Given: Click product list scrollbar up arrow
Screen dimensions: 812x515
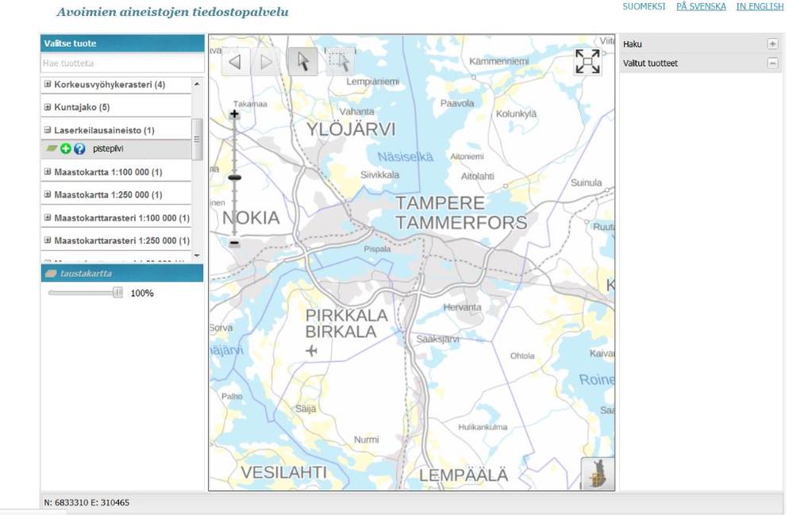Looking at the screenshot, I should pyautogui.click(x=197, y=84).
